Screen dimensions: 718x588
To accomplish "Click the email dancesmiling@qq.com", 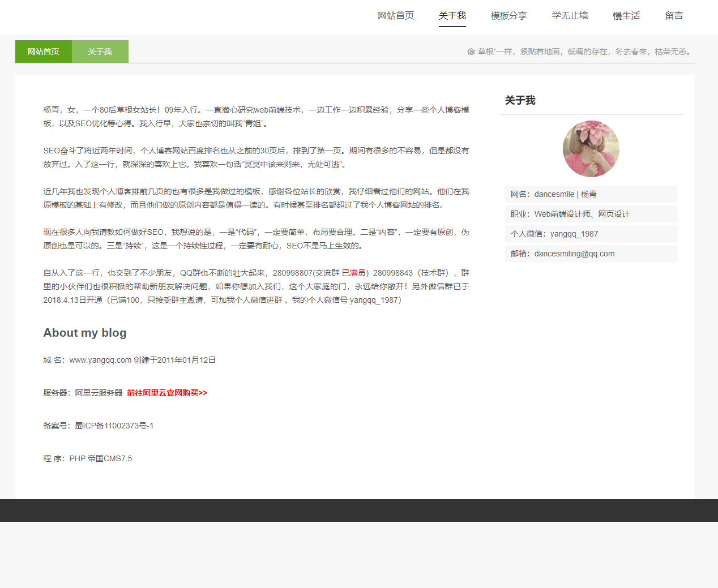I will coord(574,254).
